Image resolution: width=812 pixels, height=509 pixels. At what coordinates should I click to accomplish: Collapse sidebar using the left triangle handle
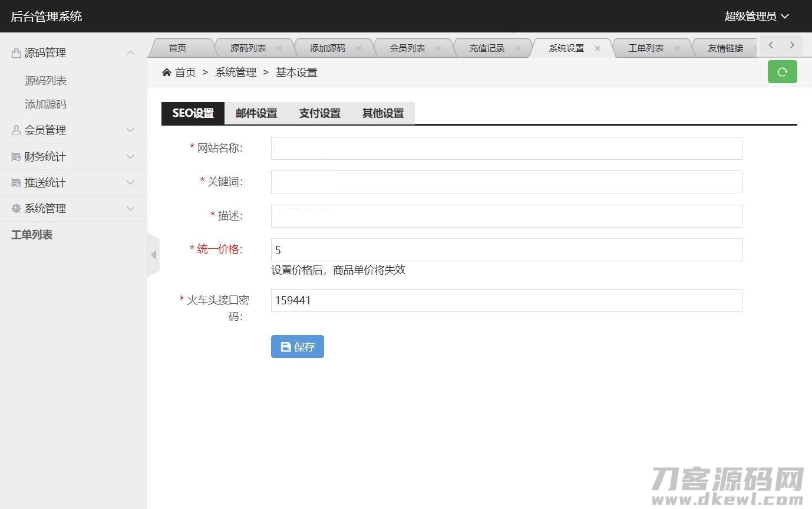pyautogui.click(x=153, y=255)
